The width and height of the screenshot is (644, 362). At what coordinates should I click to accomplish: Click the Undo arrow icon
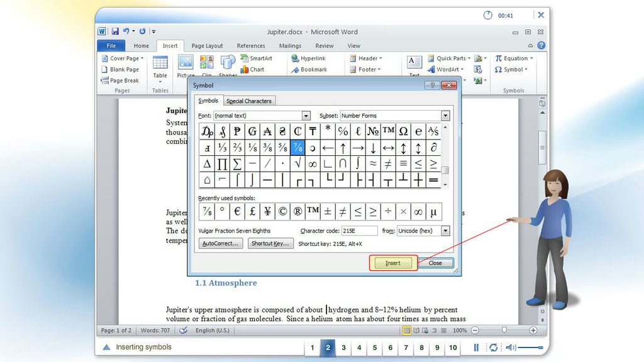(126, 31)
